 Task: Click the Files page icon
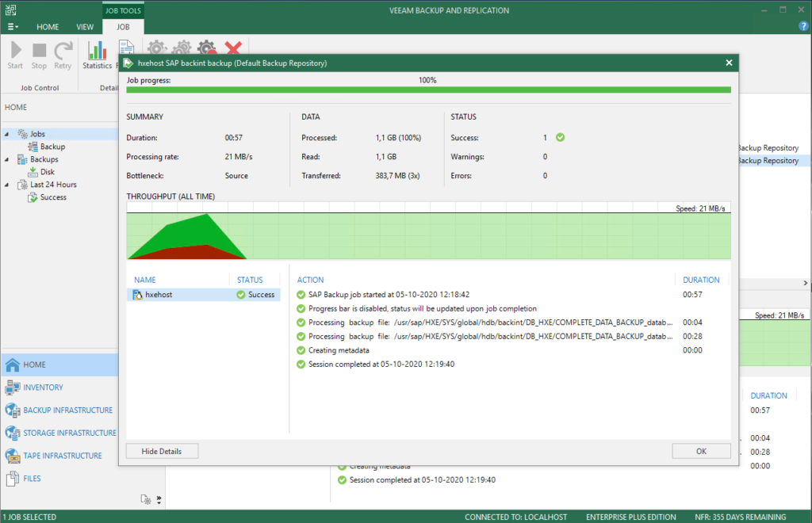coord(13,479)
